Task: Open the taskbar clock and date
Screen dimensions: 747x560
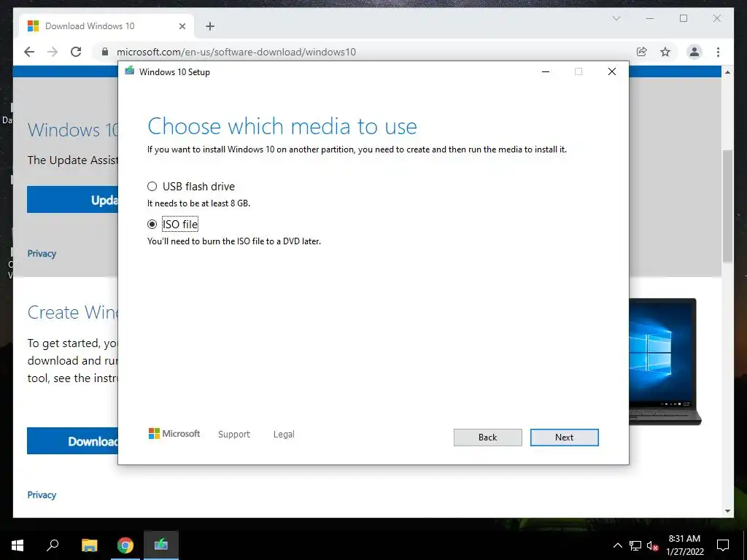Action: (x=684, y=545)
